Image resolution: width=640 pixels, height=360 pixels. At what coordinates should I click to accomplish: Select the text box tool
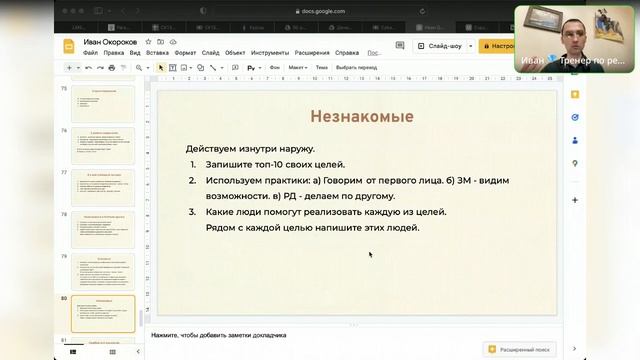coord(173,68)
